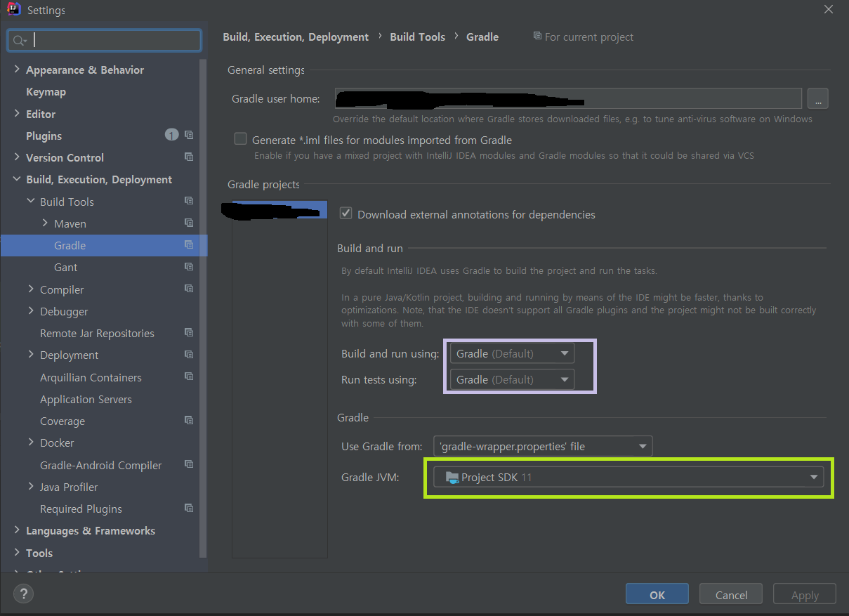Click the Cancel button

(731, 594)
